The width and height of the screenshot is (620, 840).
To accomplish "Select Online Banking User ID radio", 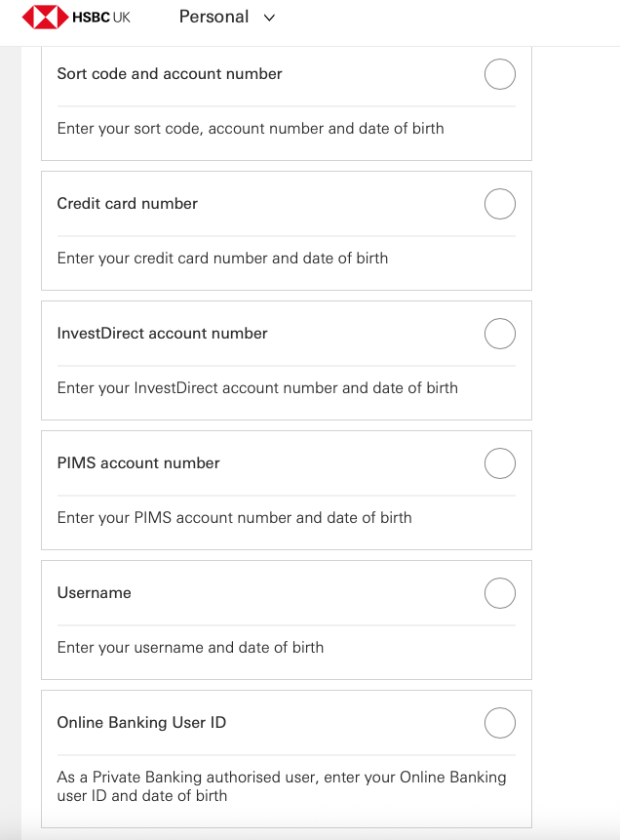I will click(500, 723).
